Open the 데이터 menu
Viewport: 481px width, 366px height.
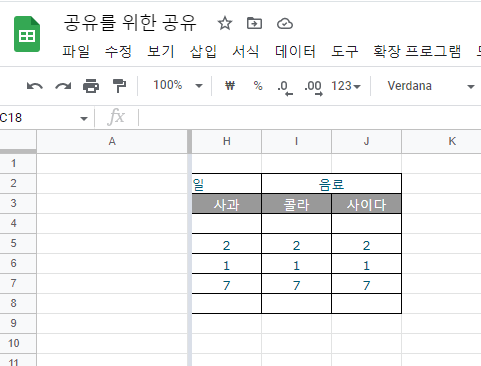(x=295, y=51)
